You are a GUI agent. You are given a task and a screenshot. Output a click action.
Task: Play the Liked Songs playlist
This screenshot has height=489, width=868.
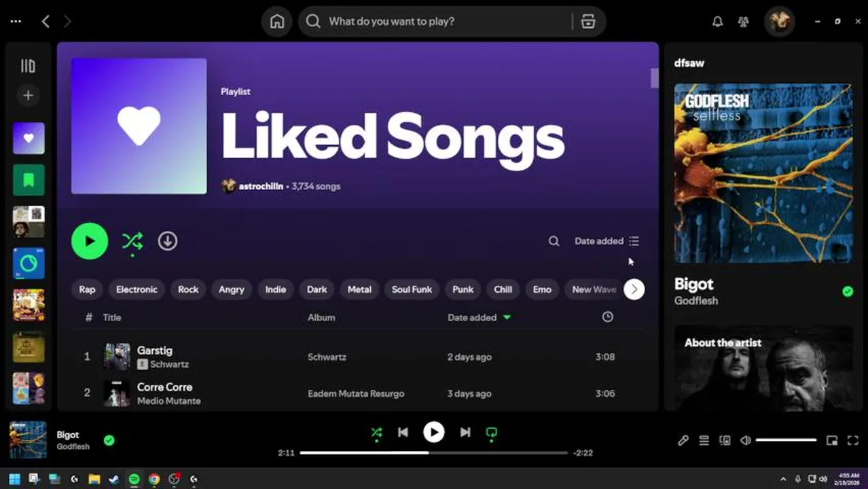click(90, 241)
